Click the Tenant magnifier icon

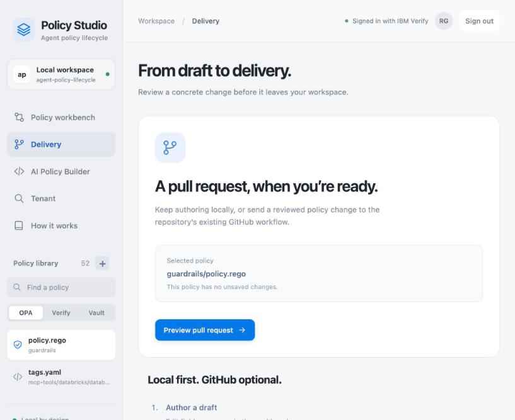pyautogui.click(x=19, y=198)
